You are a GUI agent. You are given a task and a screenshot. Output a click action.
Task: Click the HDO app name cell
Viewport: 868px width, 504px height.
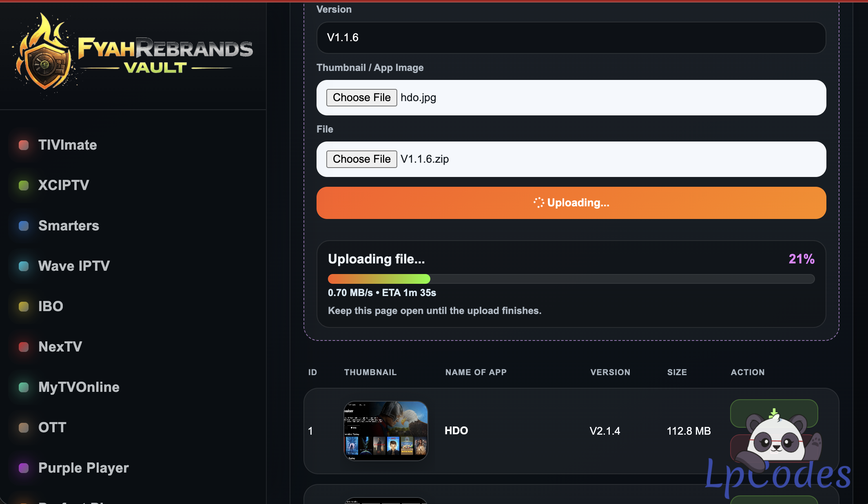[x=456, y=431]
